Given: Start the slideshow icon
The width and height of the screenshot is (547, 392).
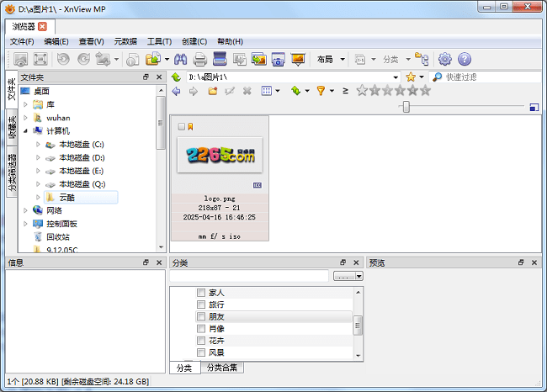Looking at the screenshot, I should click(x=298, y=59).
